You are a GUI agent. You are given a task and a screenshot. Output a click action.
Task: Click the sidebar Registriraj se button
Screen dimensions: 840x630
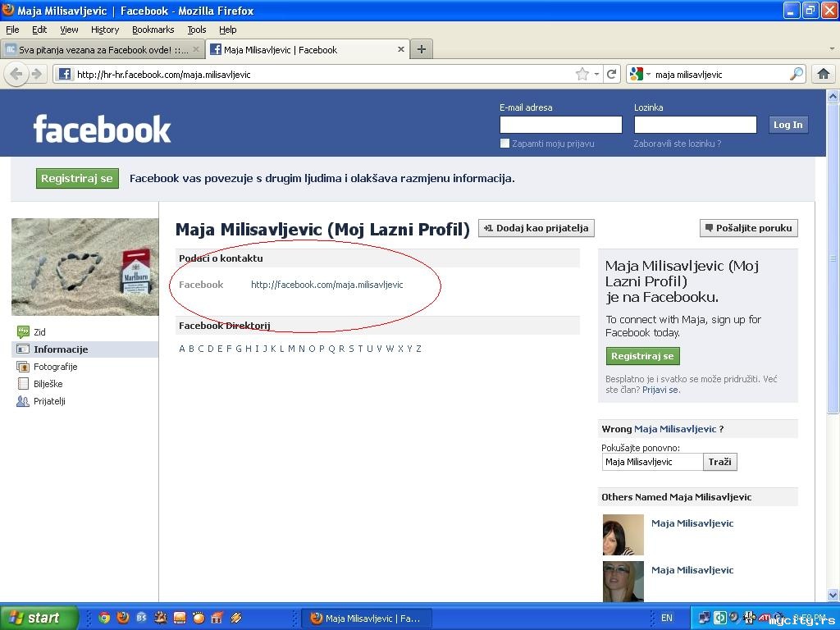coord(642,356)
